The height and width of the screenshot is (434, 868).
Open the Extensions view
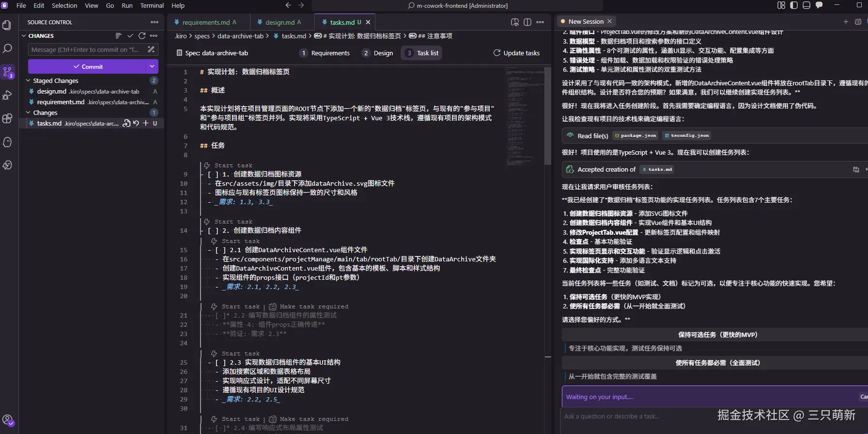[7, 118]
